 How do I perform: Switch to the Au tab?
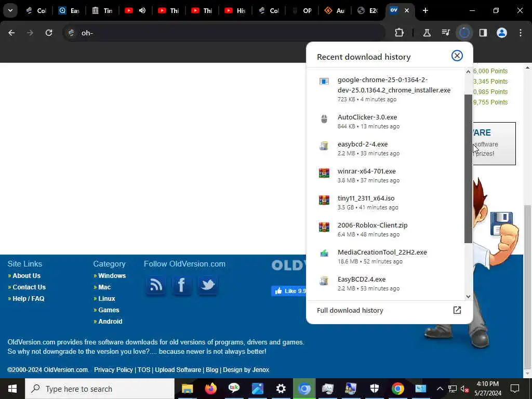coord(335,10)
